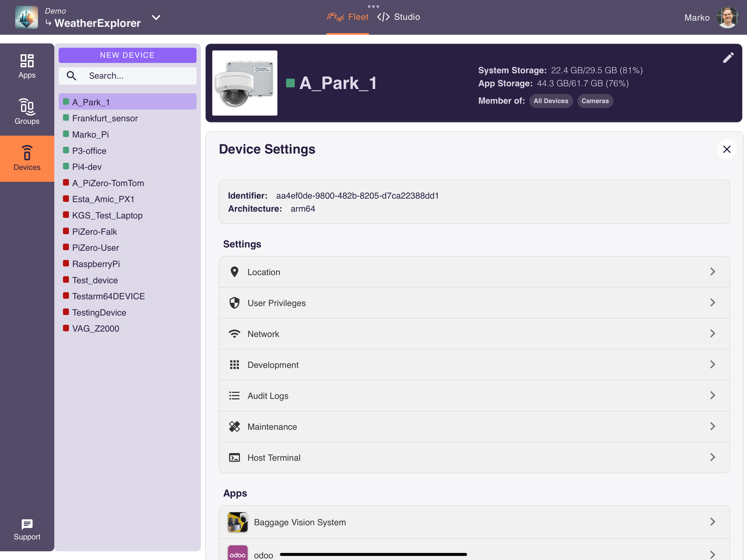Close the Device Settings panel
This screenshot has width=747, height=560.
726,149
